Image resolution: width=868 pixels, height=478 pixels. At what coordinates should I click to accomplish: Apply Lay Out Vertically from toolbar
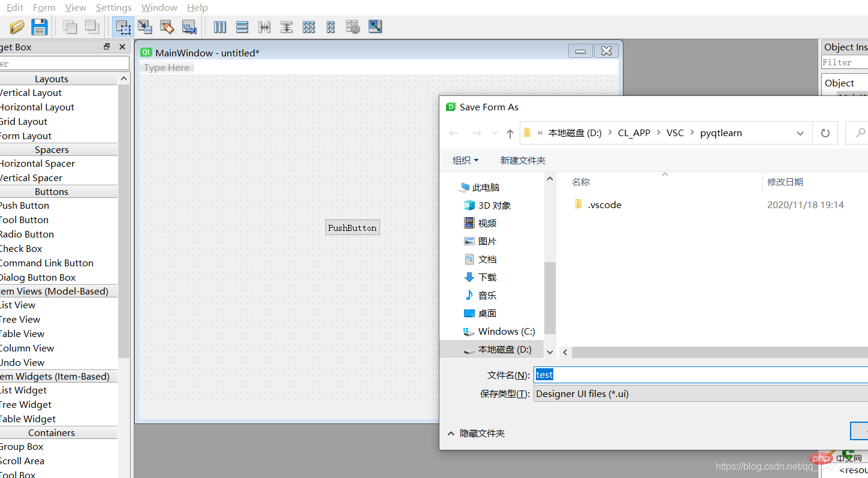242,27
